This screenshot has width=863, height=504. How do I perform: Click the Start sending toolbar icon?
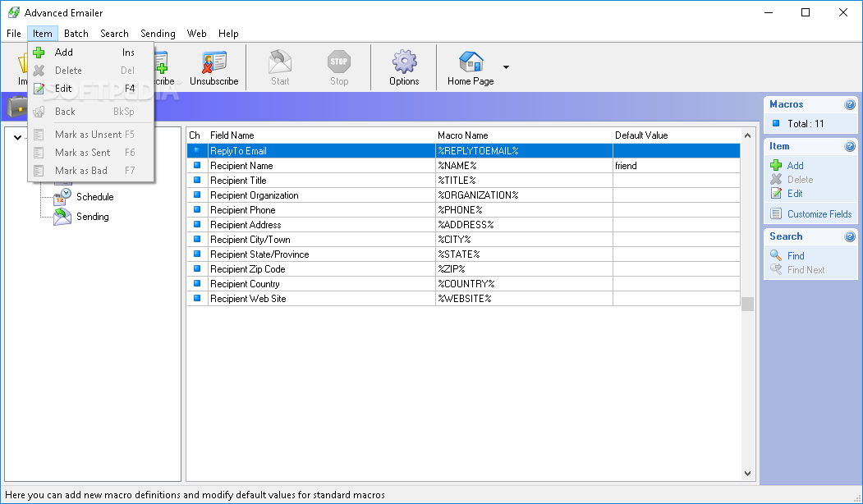click(280, 62)
